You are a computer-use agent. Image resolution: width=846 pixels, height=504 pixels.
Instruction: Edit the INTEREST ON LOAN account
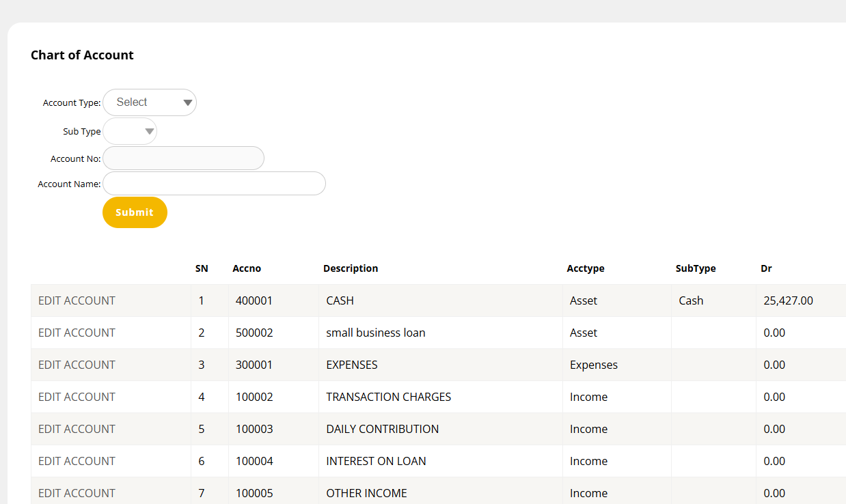click(x=77, y=461)
